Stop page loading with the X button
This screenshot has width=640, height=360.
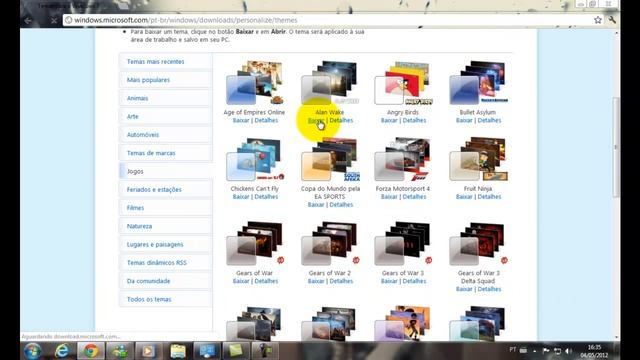53,20
